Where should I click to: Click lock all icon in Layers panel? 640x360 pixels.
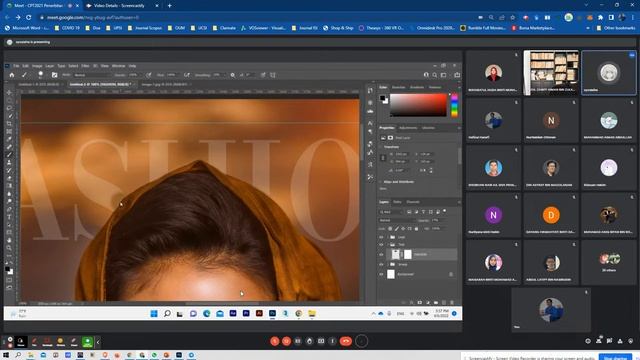[x=416, y=229]
